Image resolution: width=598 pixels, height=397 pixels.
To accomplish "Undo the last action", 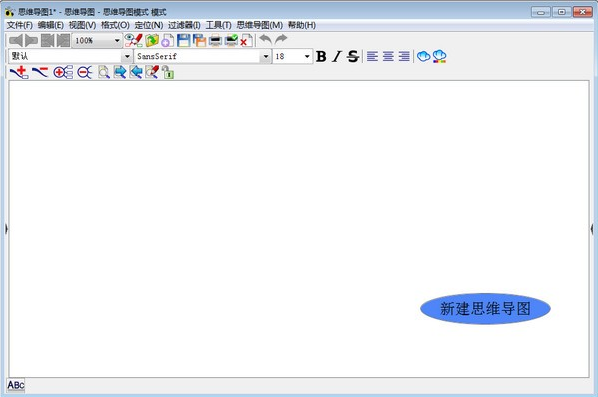I will pos(265,39).
